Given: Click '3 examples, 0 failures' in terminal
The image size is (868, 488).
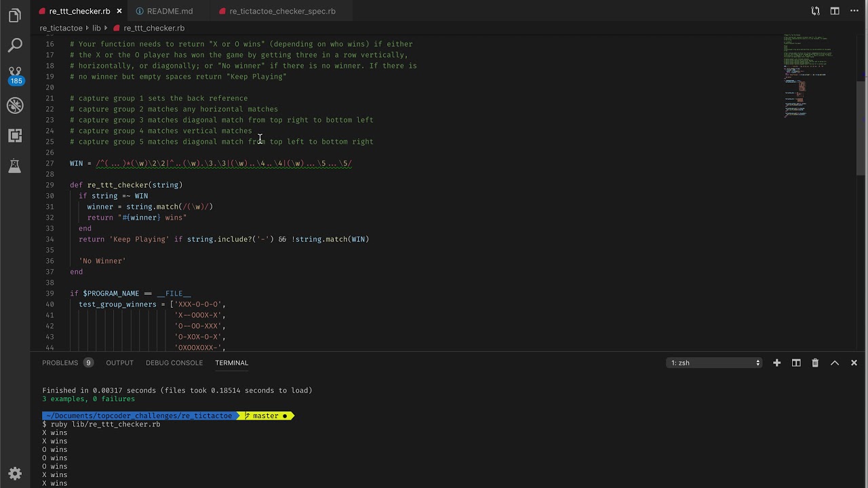Looking at the screenshot, I should (88, 399).
